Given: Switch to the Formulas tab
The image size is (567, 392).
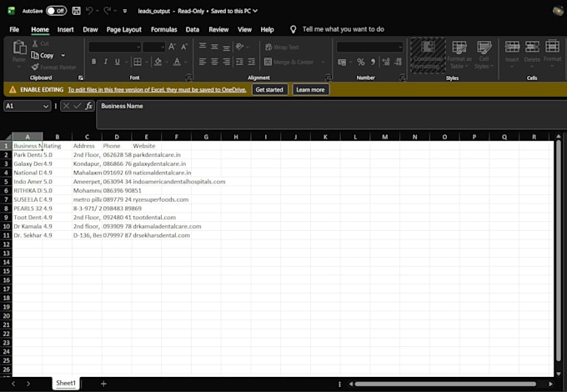Looking at the screenshot, I should click(x=163, y=30).
